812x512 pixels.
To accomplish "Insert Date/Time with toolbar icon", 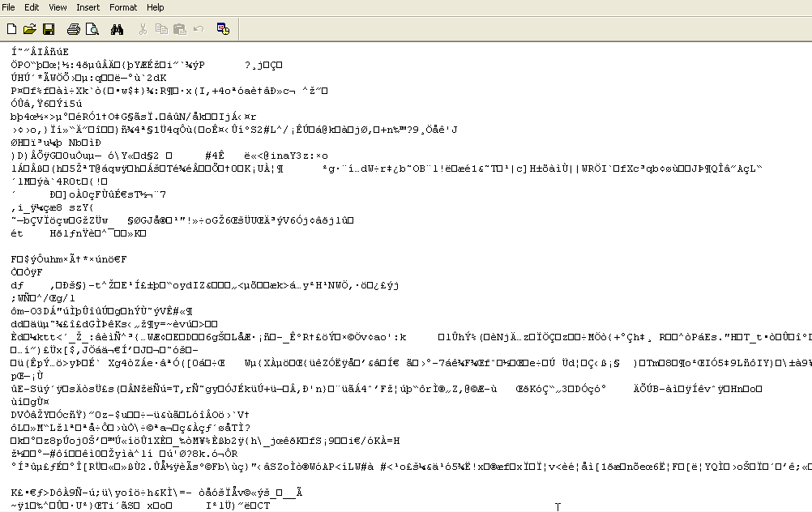I will pos(223,29).
